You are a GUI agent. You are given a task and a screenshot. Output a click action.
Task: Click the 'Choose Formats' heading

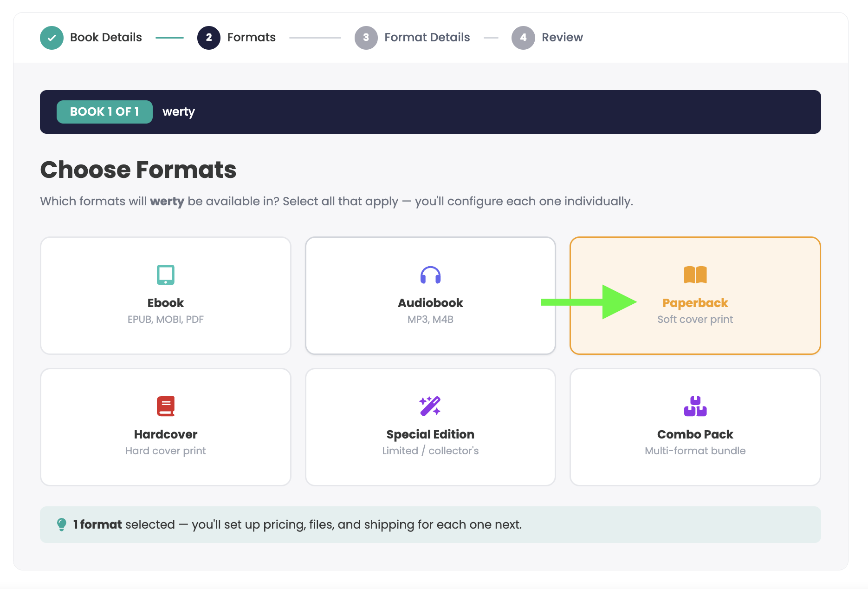[138, 170]
